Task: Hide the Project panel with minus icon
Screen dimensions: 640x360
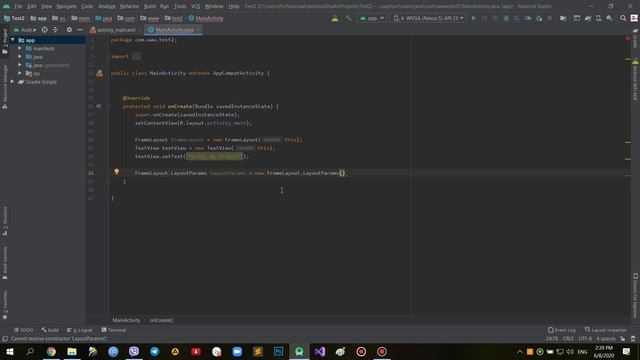Action: 80,30
